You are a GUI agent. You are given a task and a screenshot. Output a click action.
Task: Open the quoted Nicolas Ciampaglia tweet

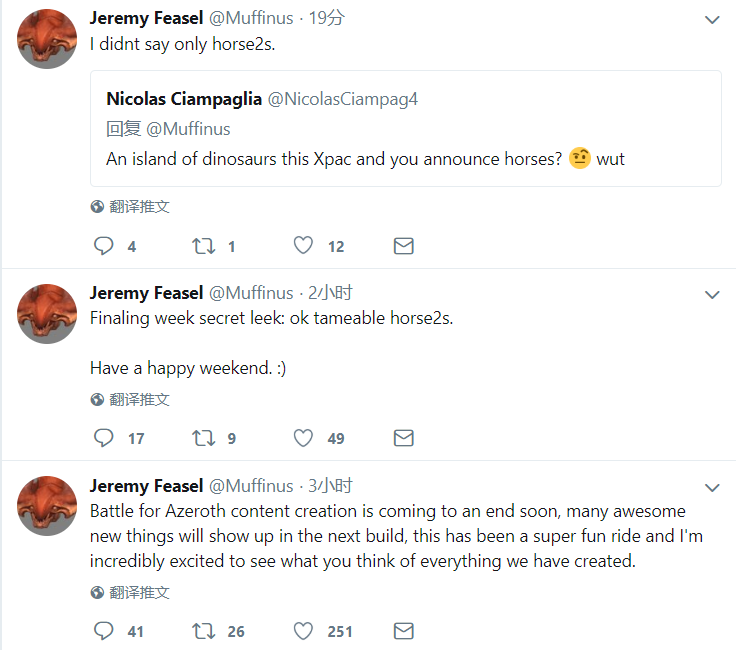[x=405, y=128]
